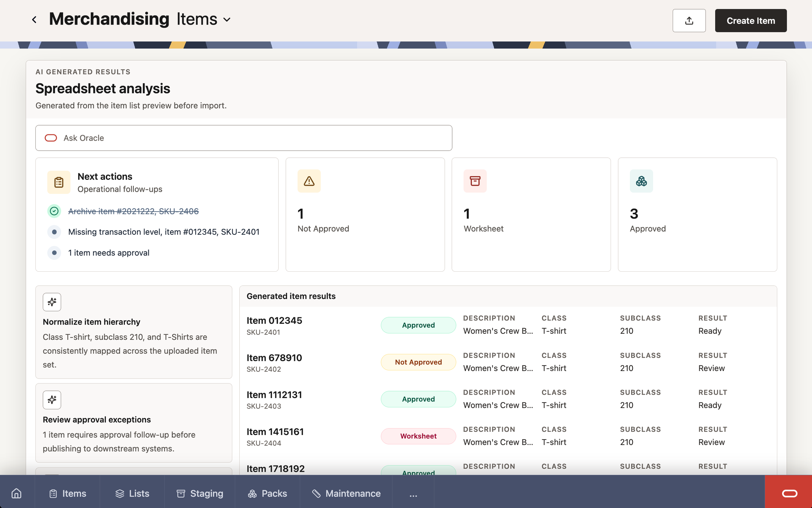Select SKU-2402 text
This screenshot has height=508, width=812.
[263, 369]
